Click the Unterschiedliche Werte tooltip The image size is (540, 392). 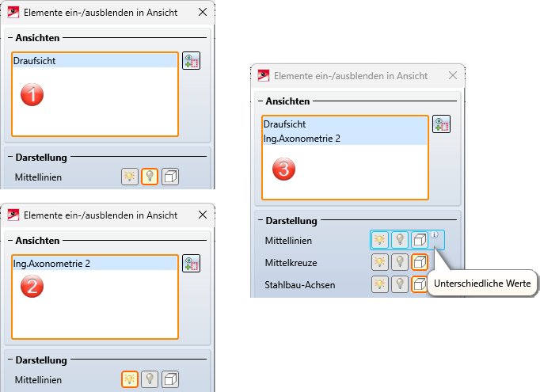pyautogui.click(x=482, y=284)
